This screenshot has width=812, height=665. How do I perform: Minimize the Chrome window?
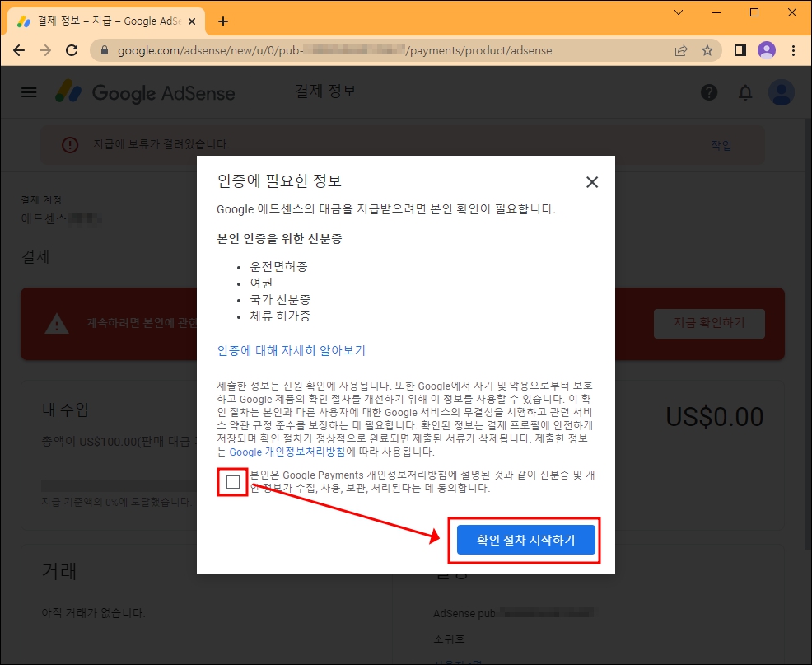(716, 12)
